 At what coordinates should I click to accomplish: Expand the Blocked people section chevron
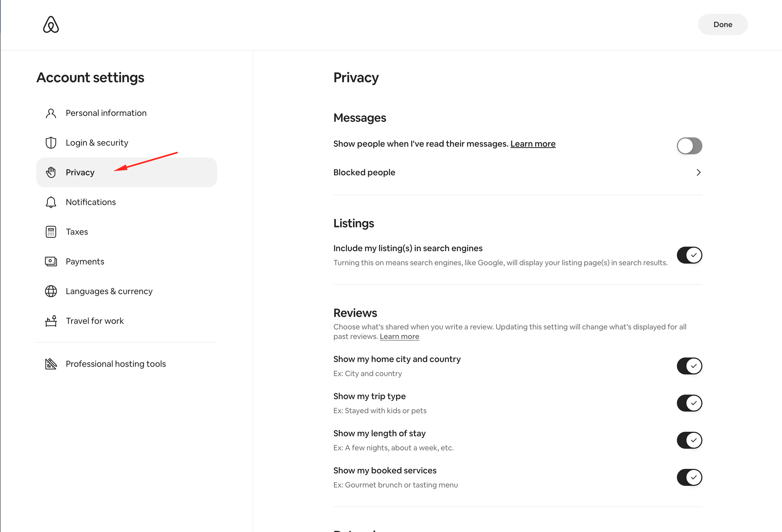pos(698,172)
